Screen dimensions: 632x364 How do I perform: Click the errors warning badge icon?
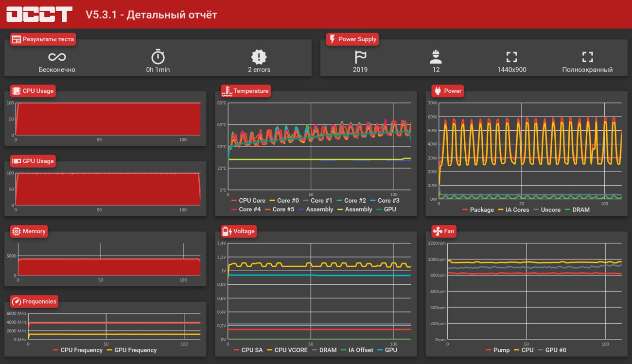coord(259,57)
